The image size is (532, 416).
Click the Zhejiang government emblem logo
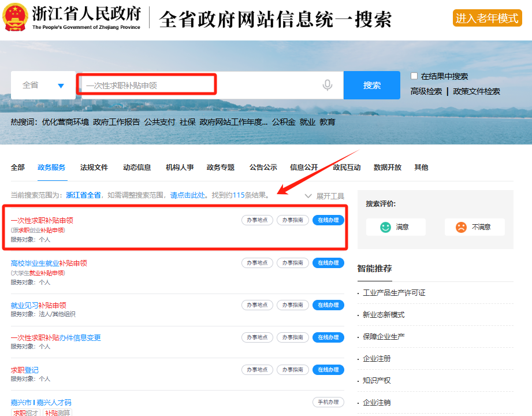tap(15, 17)
